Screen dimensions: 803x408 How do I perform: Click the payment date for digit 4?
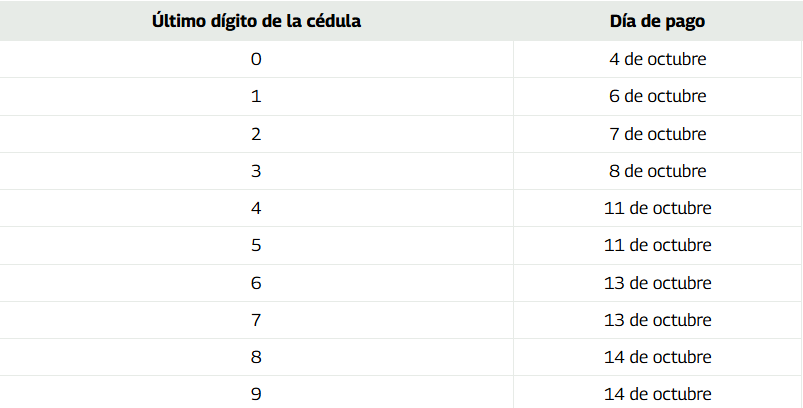coord(657,208)
